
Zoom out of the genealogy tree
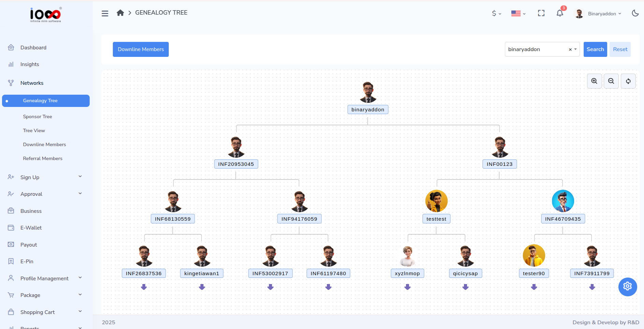tap(611, 81)
